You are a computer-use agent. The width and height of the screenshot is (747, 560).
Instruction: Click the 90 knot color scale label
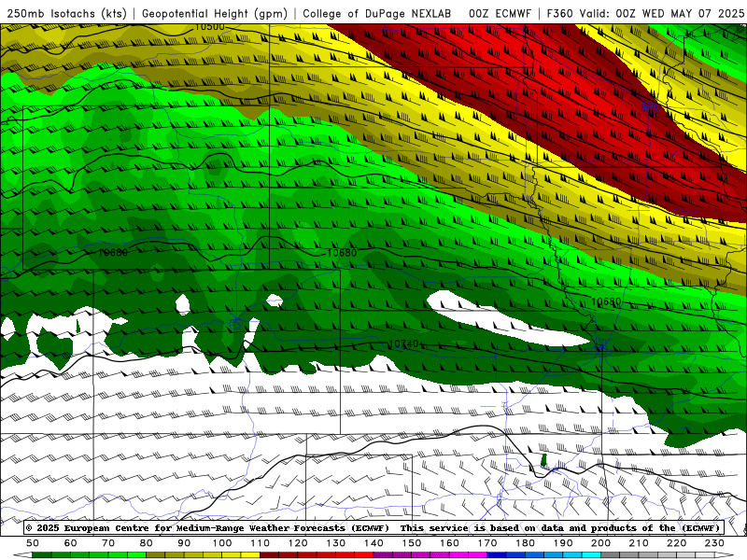click(x=184, y=543)
